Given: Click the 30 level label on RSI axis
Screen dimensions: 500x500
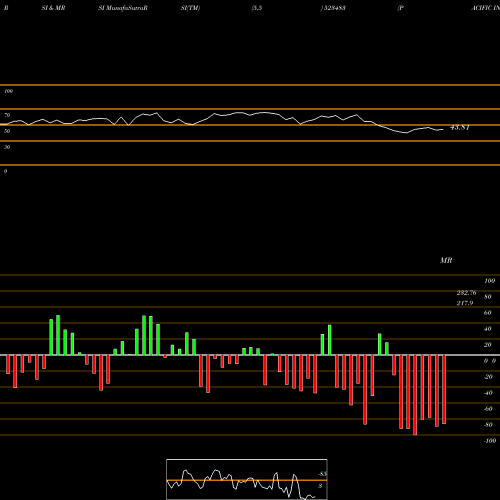Looking at the screenshot, I should click(7, 147).
